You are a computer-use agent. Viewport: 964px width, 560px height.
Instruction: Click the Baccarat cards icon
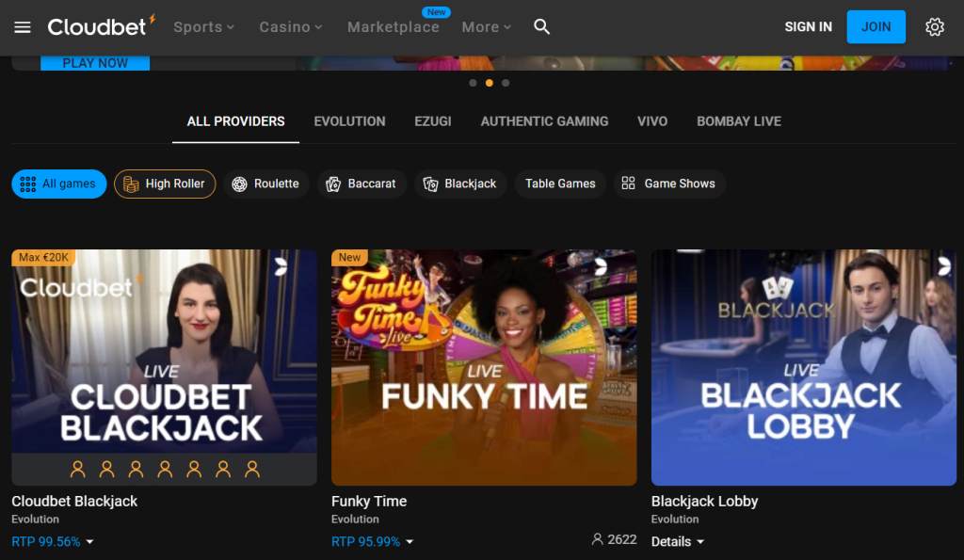point(333,184)
